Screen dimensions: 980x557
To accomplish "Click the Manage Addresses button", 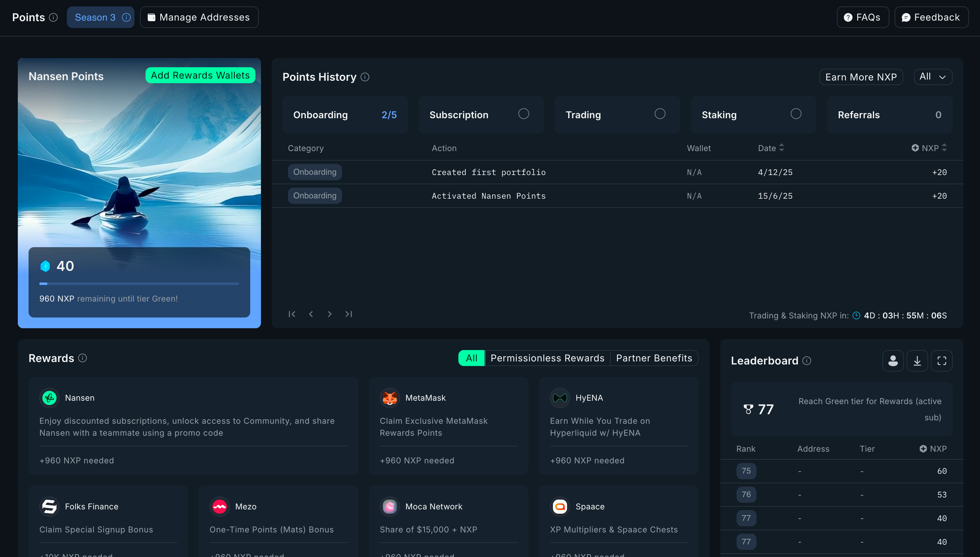I will (x=199, y=17).
